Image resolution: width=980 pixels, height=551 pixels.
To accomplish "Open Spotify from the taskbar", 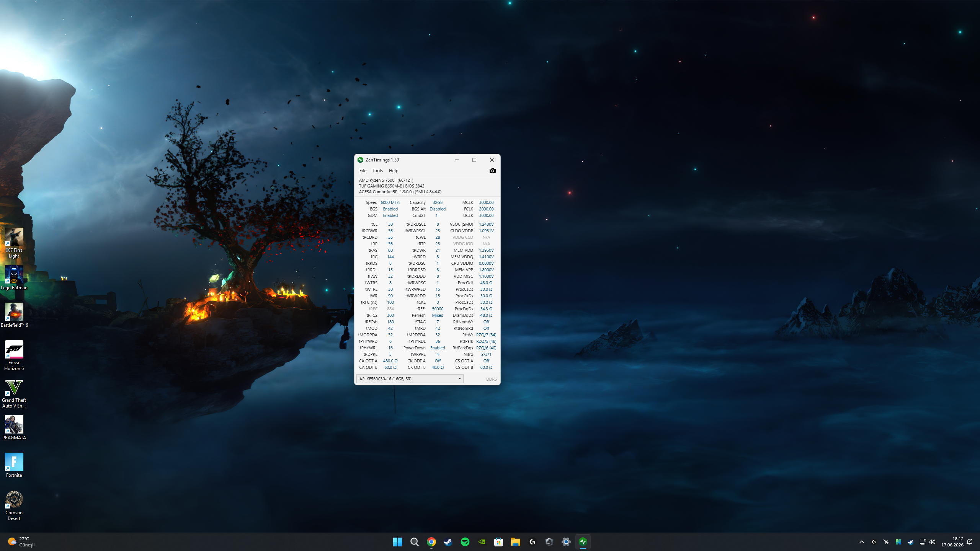I will [x=465, y=542].
